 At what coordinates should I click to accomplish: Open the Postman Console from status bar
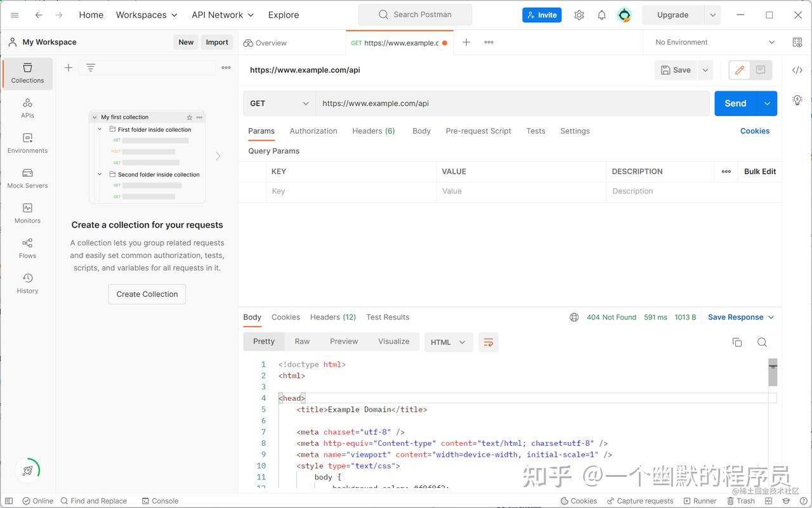click(x=160, y=500)
